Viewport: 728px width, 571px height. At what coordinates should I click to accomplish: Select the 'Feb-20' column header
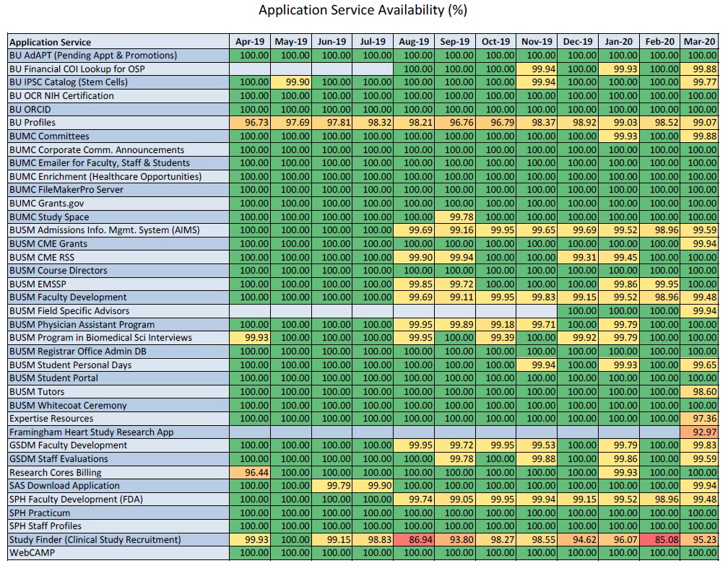[x=660, y=41]
